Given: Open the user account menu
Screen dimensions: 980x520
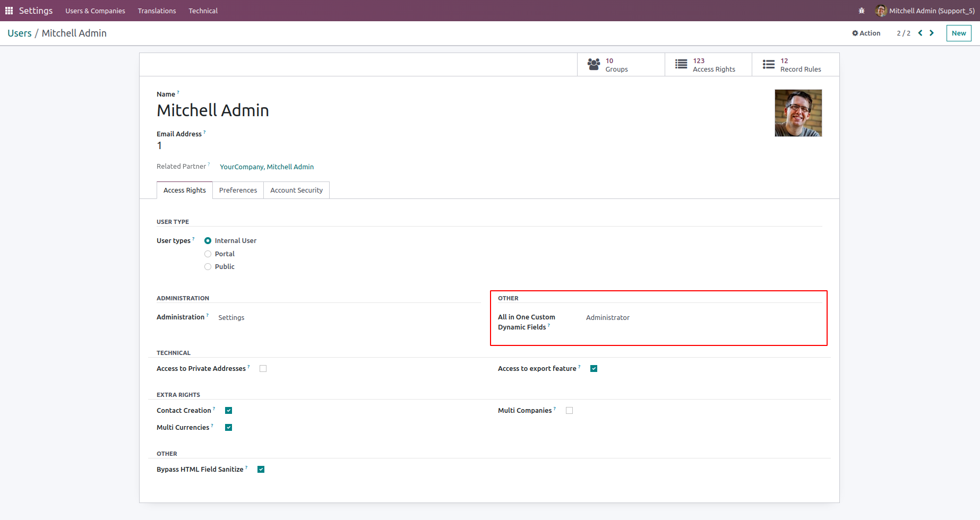Looking at the screenshot, I should [925, 11].
